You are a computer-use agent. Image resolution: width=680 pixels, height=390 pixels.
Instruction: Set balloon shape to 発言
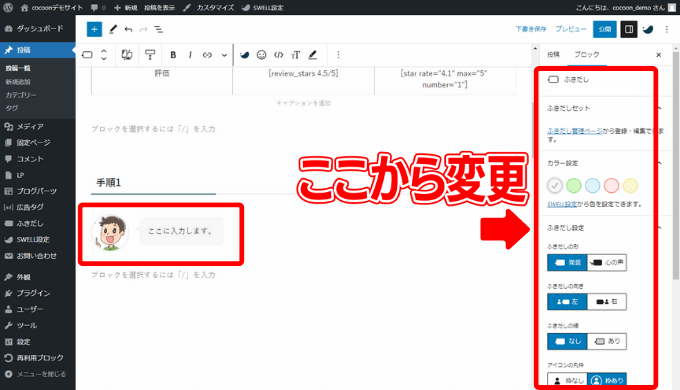pos(567,262)
